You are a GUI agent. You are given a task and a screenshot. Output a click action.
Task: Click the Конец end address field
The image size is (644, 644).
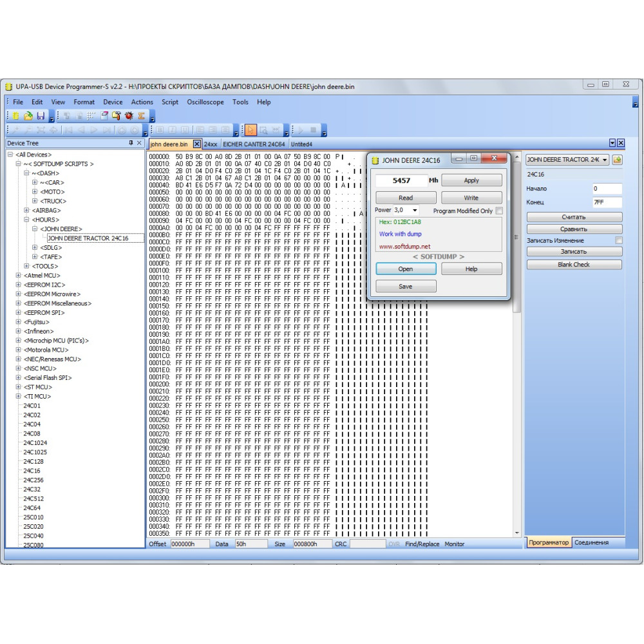coord(607,202)
